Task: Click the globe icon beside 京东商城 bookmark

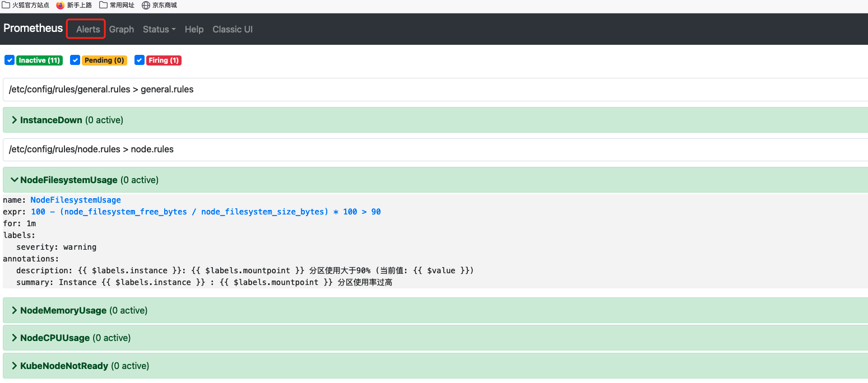Action: tap(145, 6)
